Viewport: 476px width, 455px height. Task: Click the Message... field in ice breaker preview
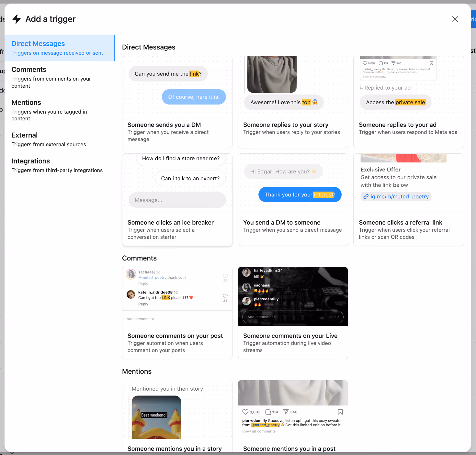click(x=177, y=200)
